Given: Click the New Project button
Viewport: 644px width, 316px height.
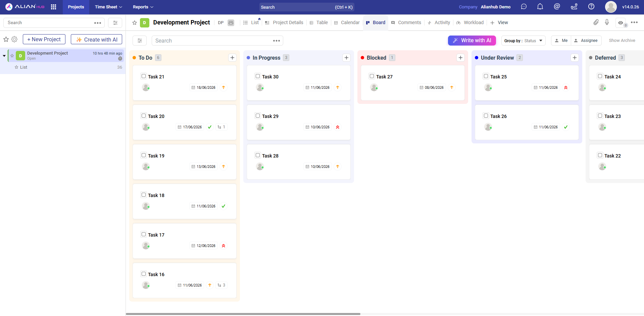Looking at the screenshot, I should [44, 39].
